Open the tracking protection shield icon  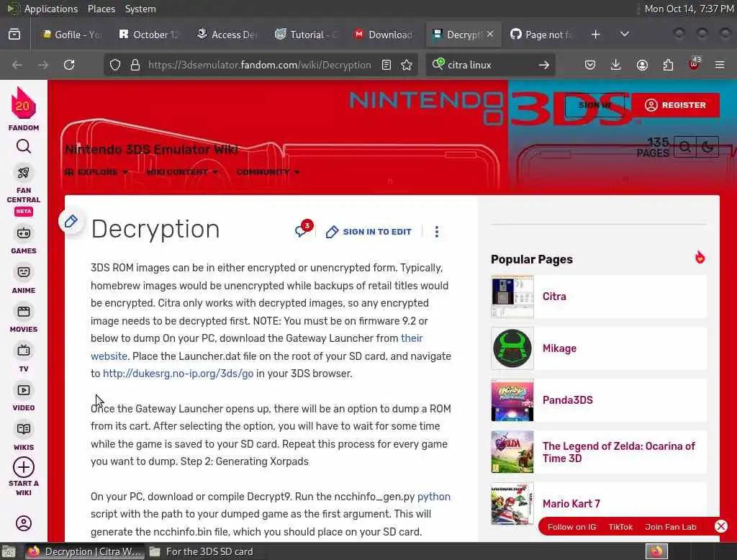click(x=114, y=65)
